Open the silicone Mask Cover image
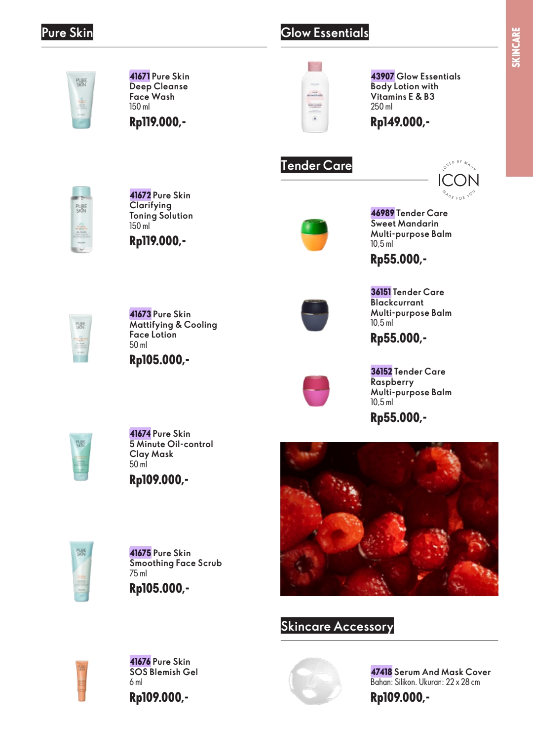The width and height of the screenshot is (533, 756). pyautogui.click(x=315, y=681)
